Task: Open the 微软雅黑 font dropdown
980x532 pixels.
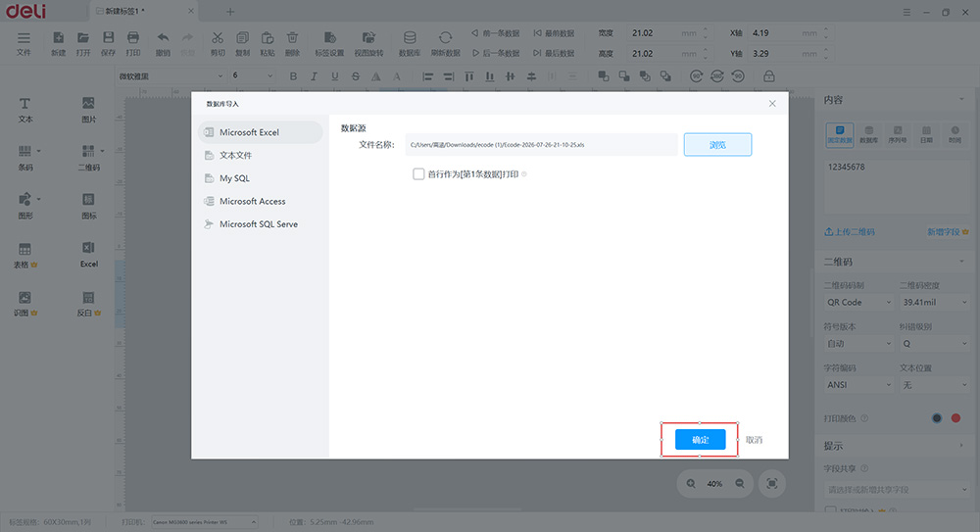Action: (170, 76)
